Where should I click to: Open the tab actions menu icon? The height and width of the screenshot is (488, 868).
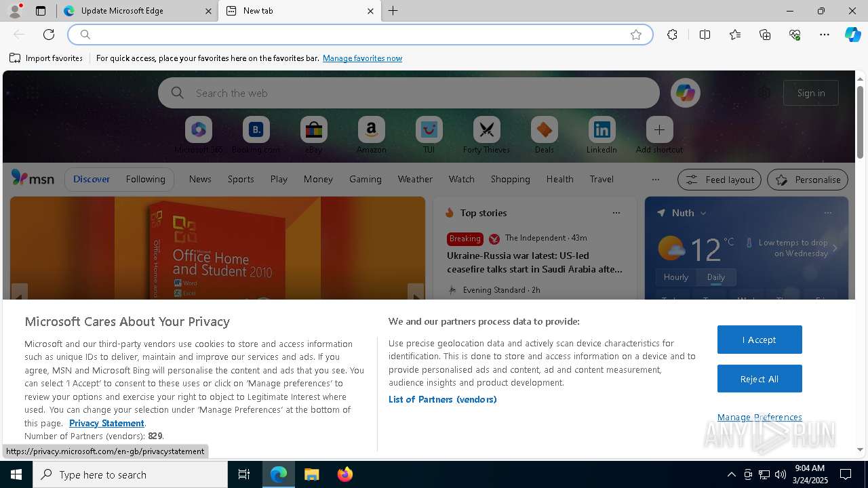click(41, 11)
